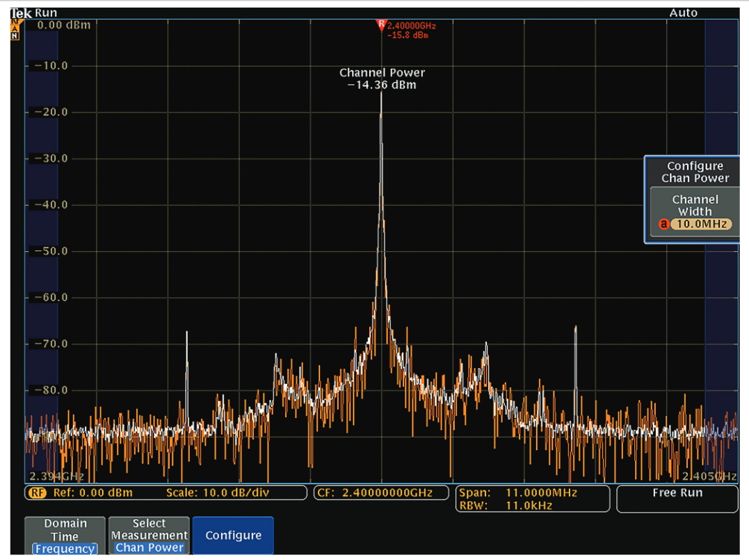Click the "A" average trace indicator icon

tap(15, 29)
